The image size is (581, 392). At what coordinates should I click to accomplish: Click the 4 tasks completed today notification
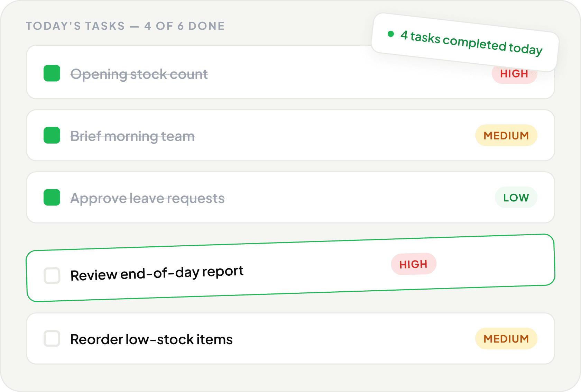point(465,43)
